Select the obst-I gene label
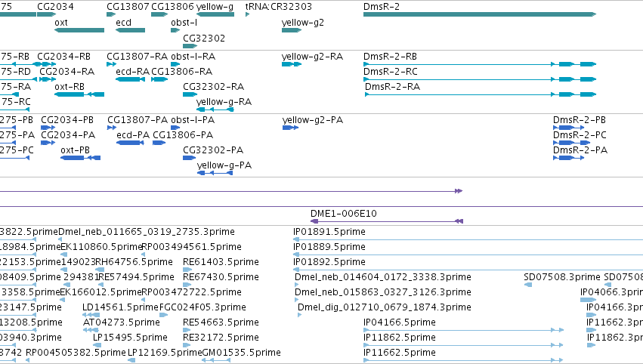 [x=184, y=23]
